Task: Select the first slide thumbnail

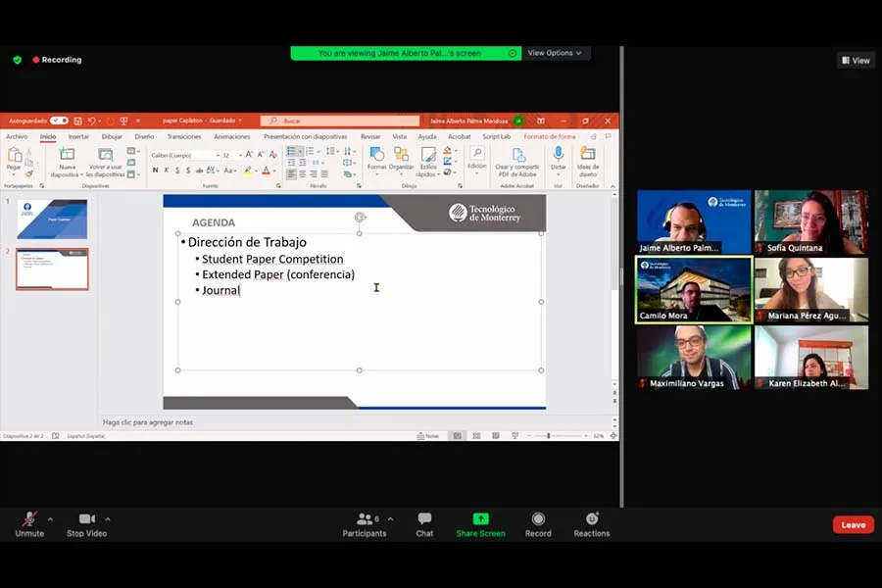Action: (52, 219)
